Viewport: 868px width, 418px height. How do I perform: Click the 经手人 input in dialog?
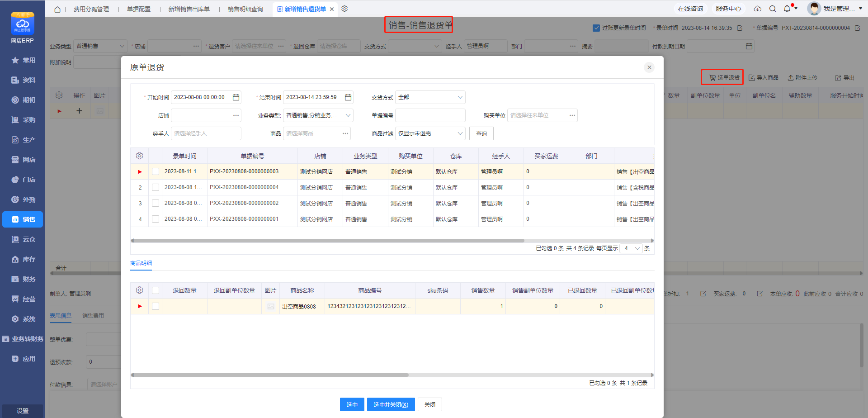click(206, 133)
